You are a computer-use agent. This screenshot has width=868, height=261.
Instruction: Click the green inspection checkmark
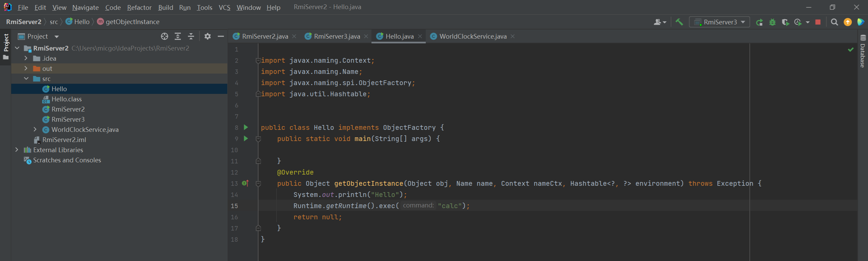(851, 49)
